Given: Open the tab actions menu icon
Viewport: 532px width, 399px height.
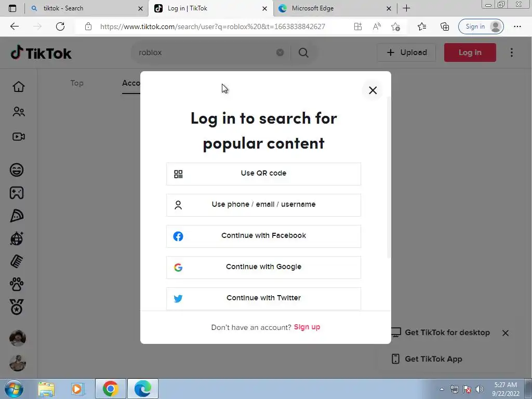Looking at the screenshot, I should tap(12, 8).
